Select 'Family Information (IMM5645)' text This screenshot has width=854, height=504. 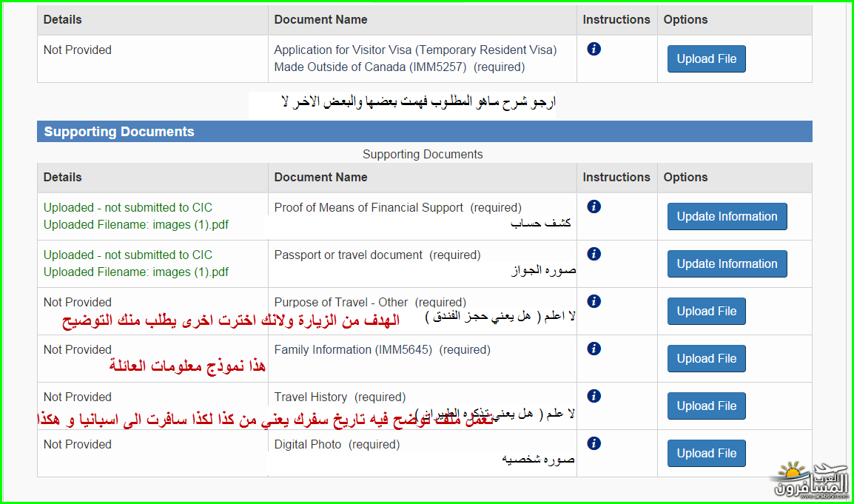(353, 350)
